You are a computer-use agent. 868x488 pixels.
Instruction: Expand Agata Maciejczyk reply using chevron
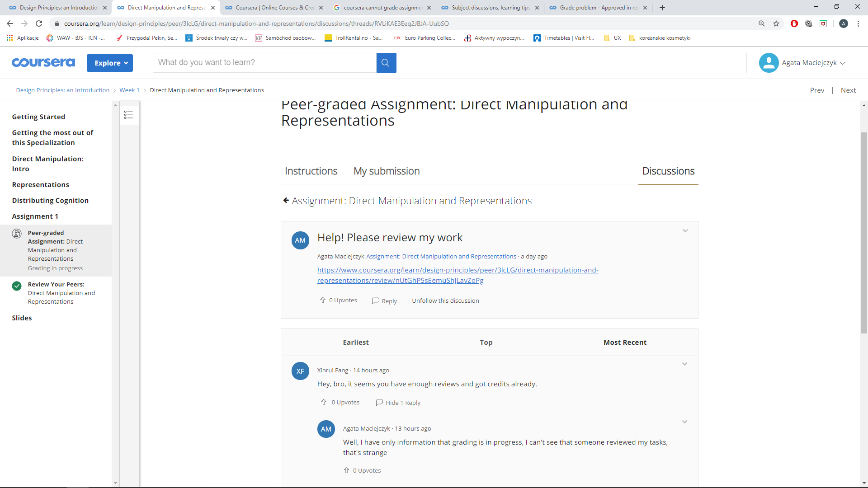tap(684, 421)
